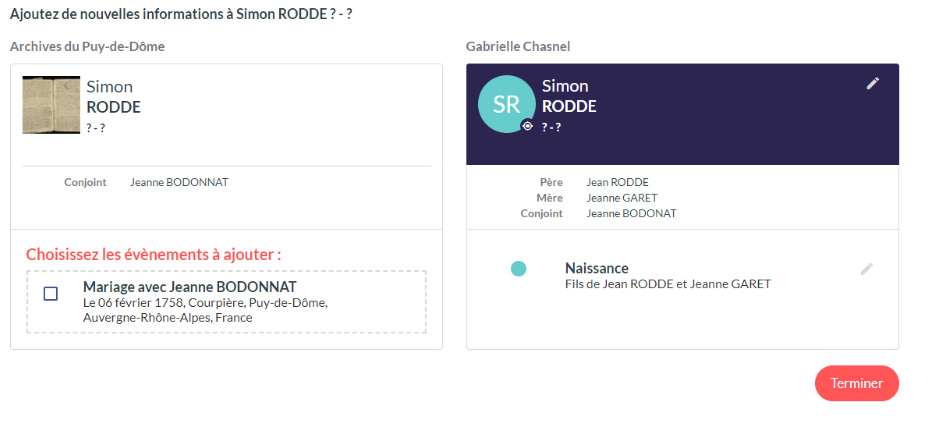The image size is (930, 421).
Task: Click the Simon RODDE name in the archive card
Action: click(x=113, y=97)
